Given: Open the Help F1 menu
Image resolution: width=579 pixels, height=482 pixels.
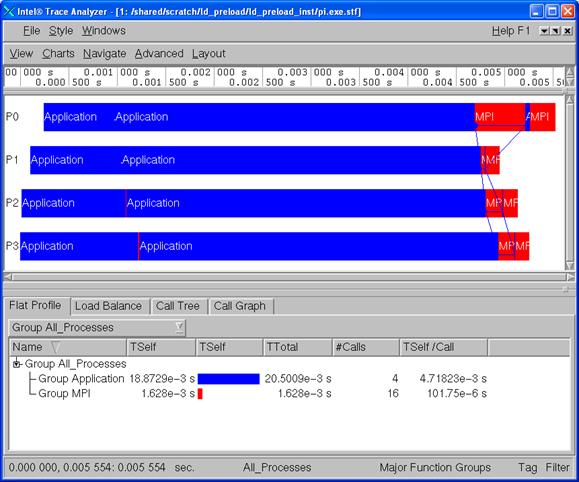Looking at the screenshot, I should pos(511,31).
